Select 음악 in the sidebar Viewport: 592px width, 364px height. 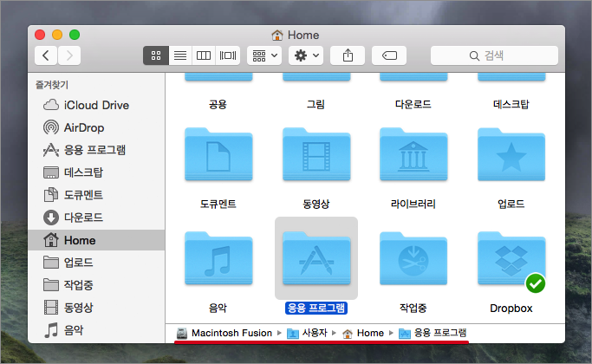96,330
